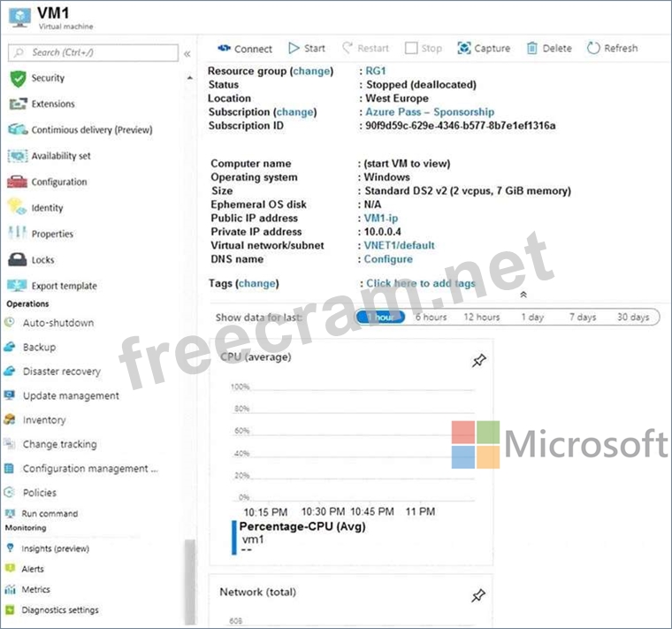
Task: Click in the sidebar Search box
Action: click(93, 53)
